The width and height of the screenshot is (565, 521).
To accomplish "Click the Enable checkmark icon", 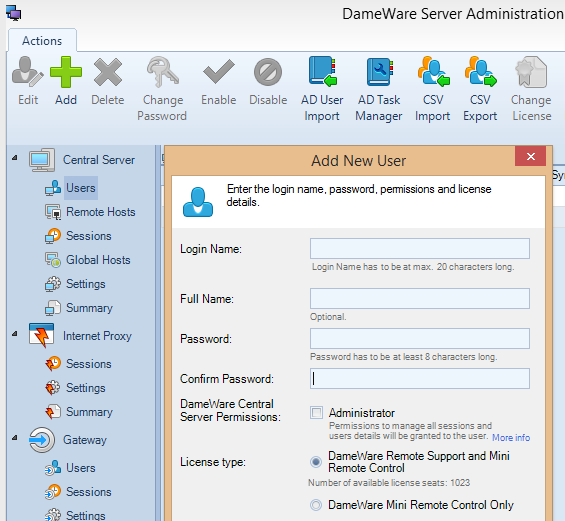I will pos(219,72).
